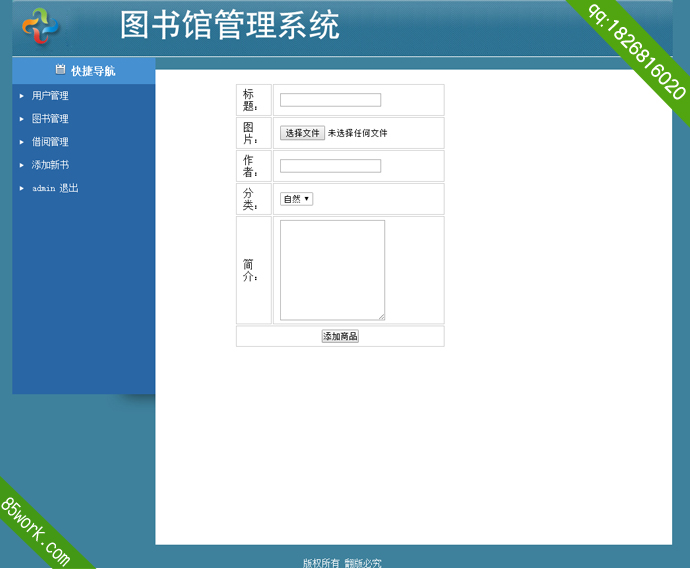Click the admin username text

pyautogui.click(x=44, y=188)
